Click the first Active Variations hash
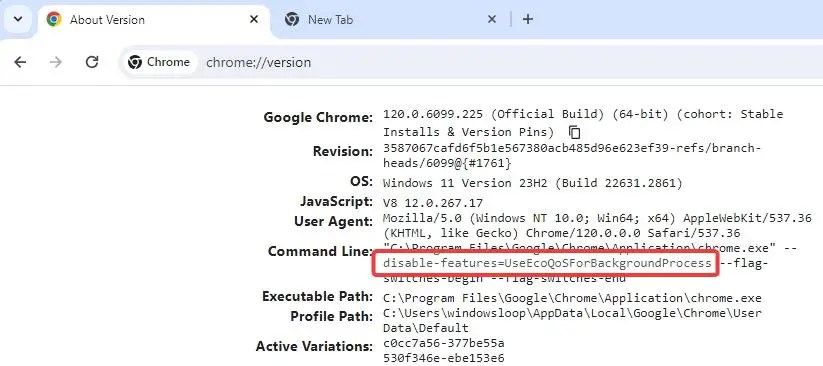The height and width of the screenshot is (366, 823). pyautogui.click(x=444, y=344)
